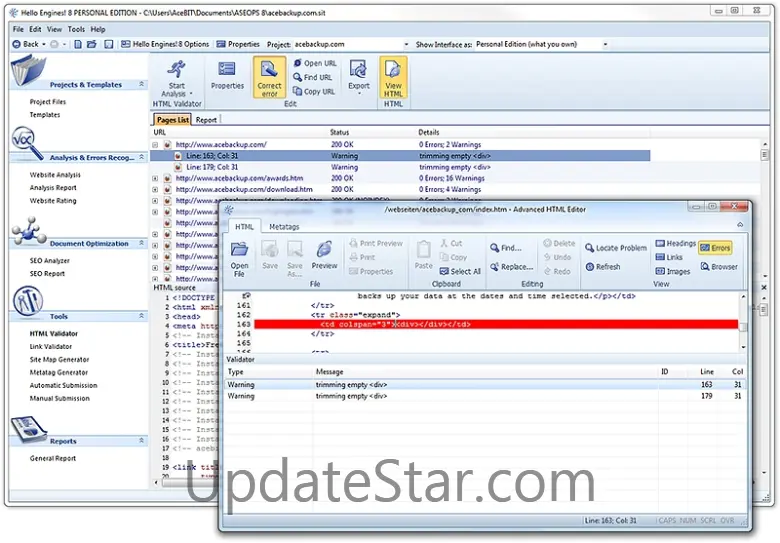This screenshot has height=543, width=780.
Task: Click the pages list vertical scrollbar
Action: coord(765,209)
